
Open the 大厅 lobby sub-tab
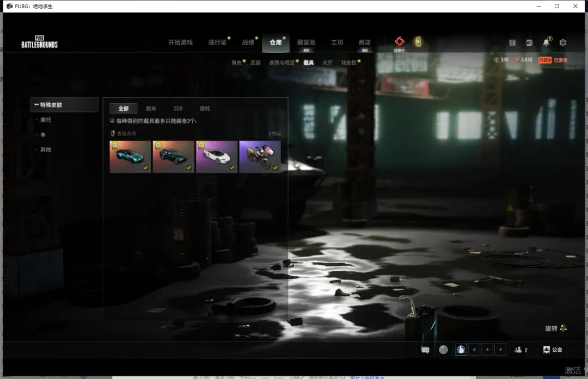327,63
